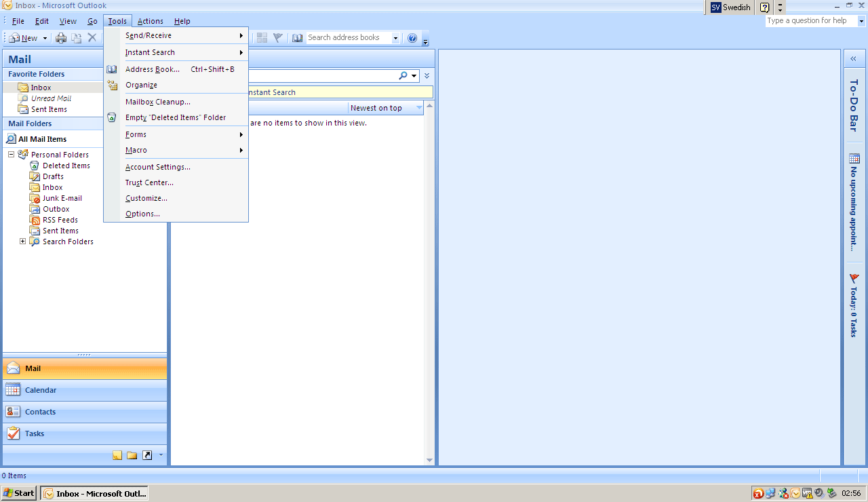This screenshot has height=502, width=868.
Task: Click the Newest on top sort header
Action: pyautogui.click(x=386, y=108)
